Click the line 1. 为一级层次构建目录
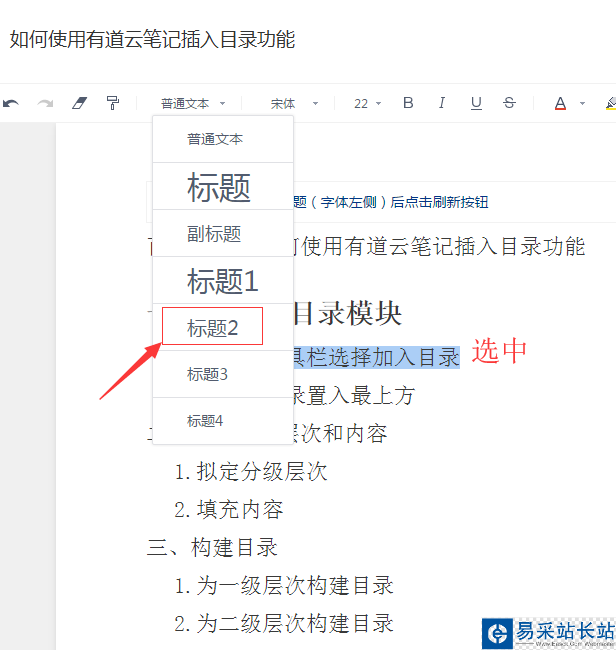Image resolution: width=616 pixels, height=650 pixels. 284,585
